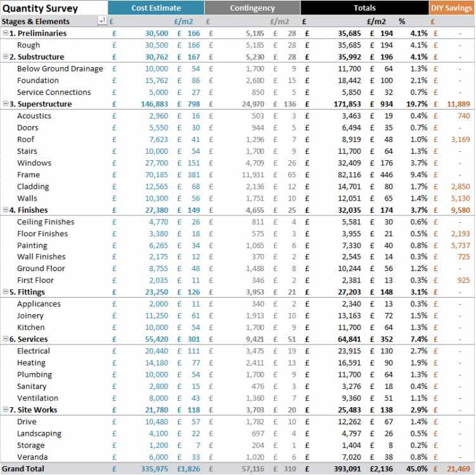Viewport: 476px width, 475px height.
Task: Select Ceiling Finishes row label
Action: click(46, 222)
